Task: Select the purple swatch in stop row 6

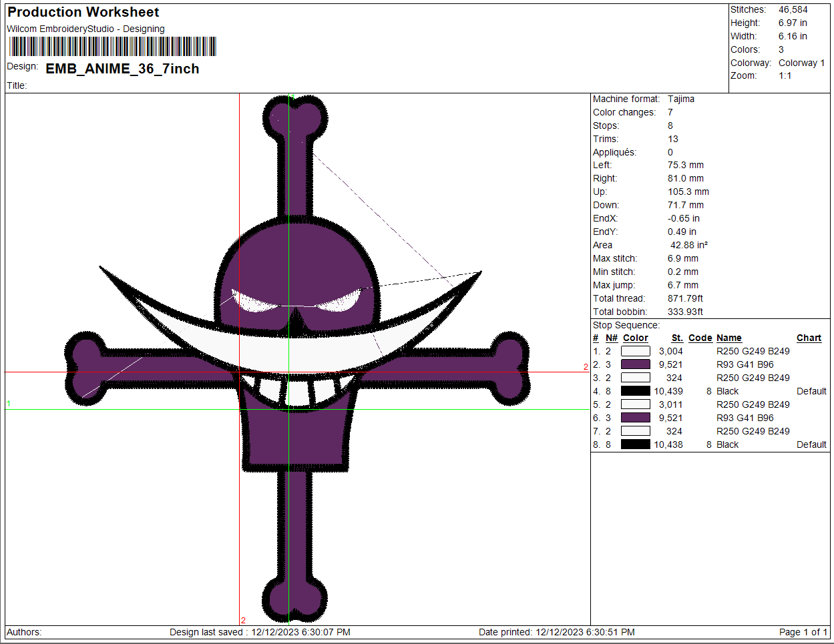Action: pyautogui.click(x=635, y=418)
